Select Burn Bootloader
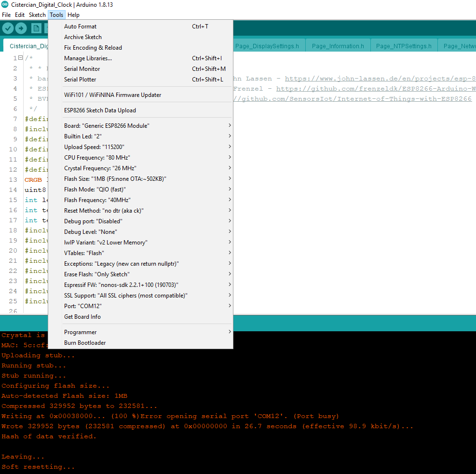 click(x=140, y=343)
